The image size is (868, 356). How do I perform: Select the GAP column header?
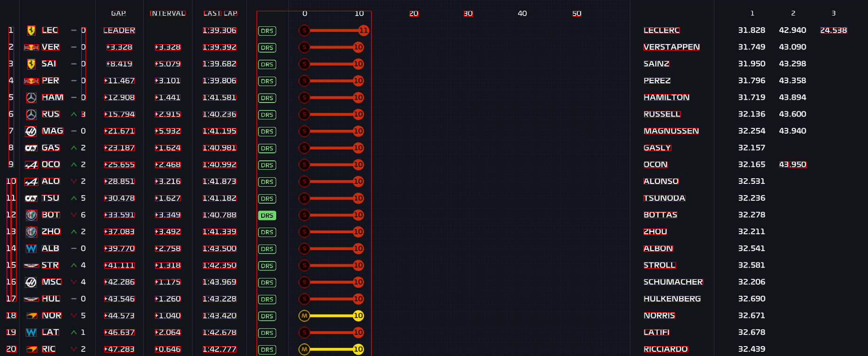[118, 13]
